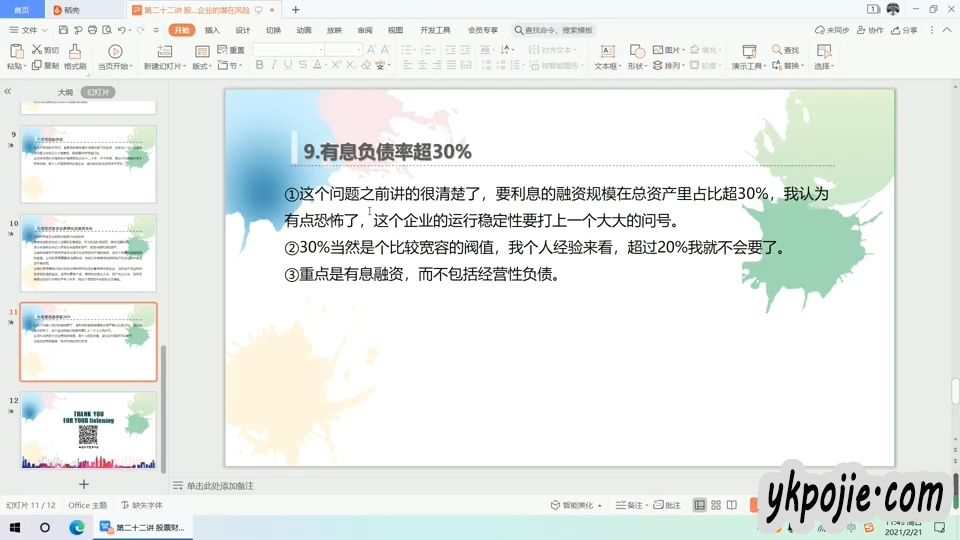960x540 pixels.
Task: Open the Insert (插入) ribbon tab
Action: pos(212,30)
